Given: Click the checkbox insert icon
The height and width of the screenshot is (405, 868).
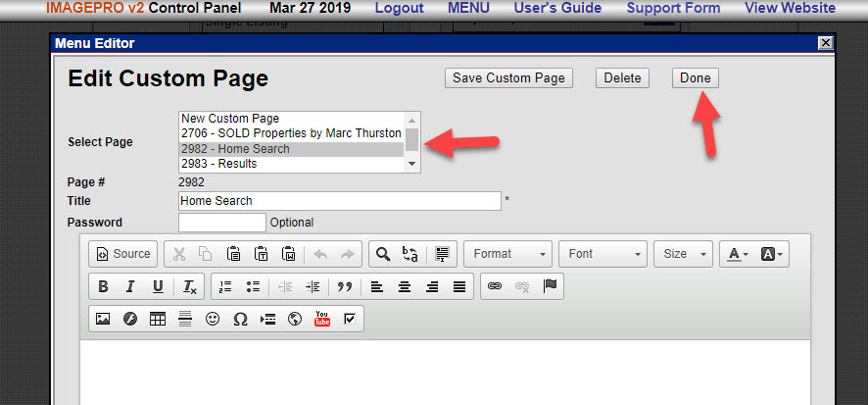Looking at the screenshot, I should [350, 319].
